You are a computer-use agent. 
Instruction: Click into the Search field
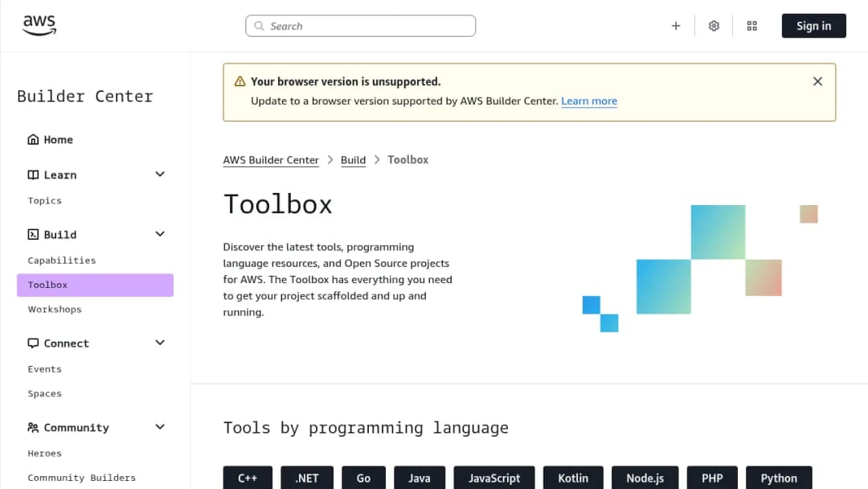360,26
